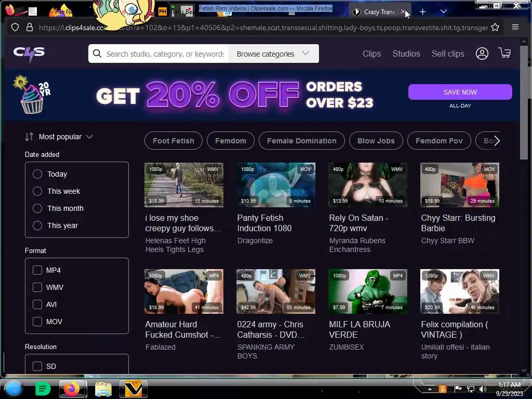Open the network tray icon
The width and height of the screenshot is (532, 399).
471,389
